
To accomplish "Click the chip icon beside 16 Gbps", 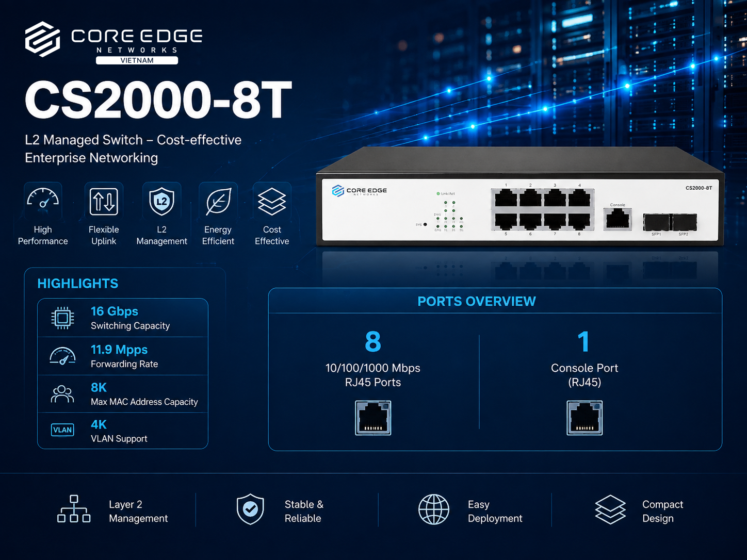I will 62,318.
